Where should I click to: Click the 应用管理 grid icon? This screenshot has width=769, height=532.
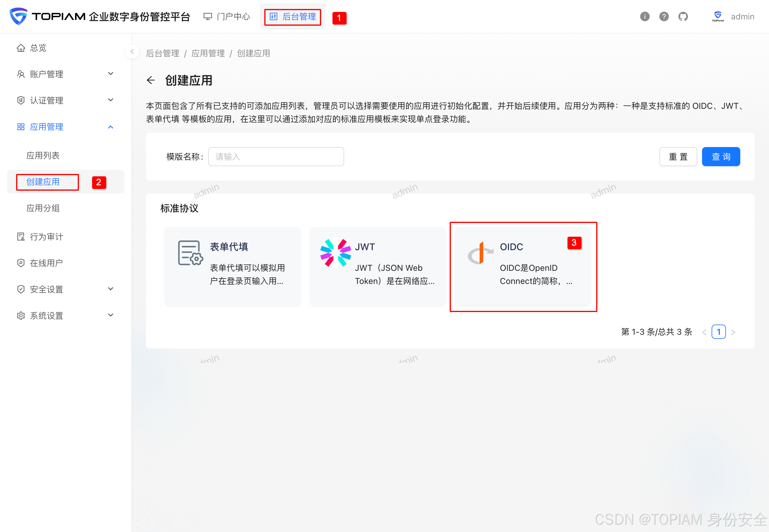(21, 127)
